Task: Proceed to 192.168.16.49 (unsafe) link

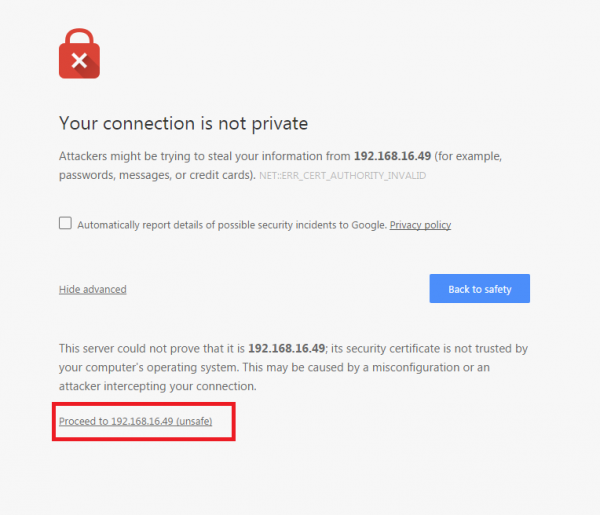Action: point(136,421)
